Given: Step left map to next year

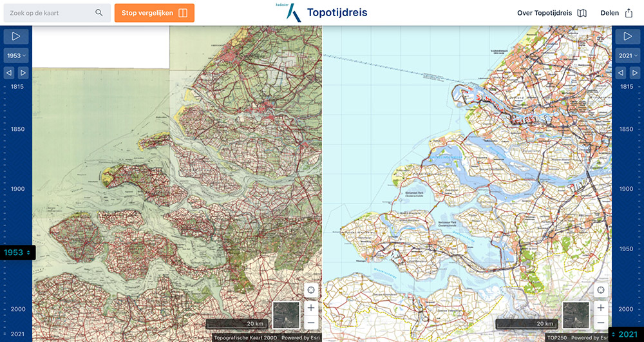Looking at the screenshot, I should click(23, 73).
